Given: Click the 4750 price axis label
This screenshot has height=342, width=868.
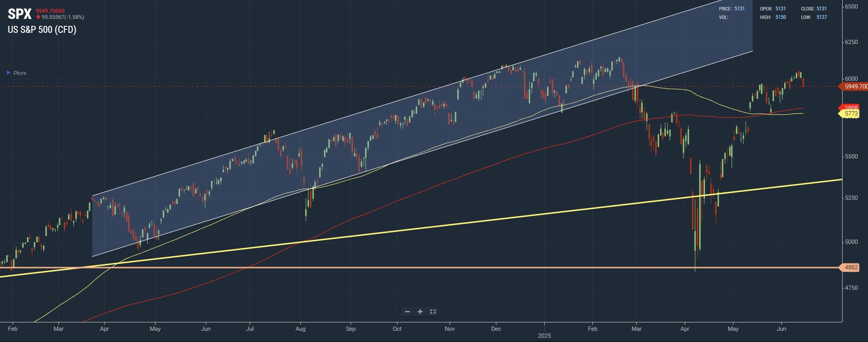Looking at the screenshot, I should click(851, 288).
